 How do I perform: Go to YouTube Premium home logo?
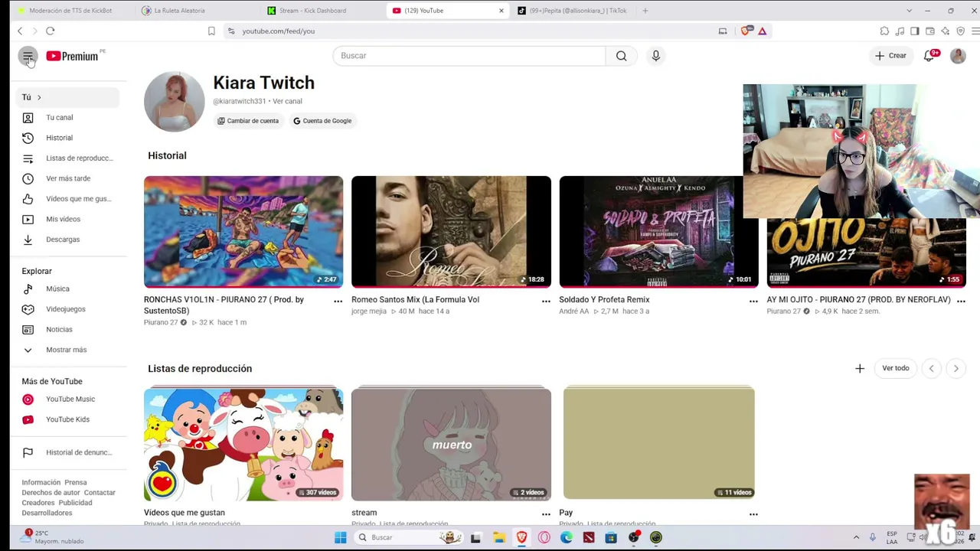[72, 56]
